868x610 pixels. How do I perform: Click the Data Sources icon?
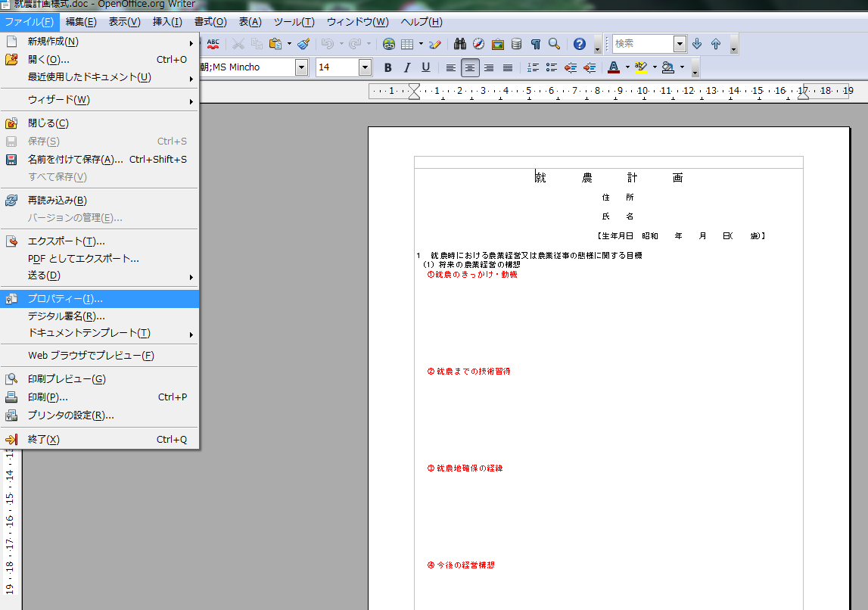pos(516,44)
